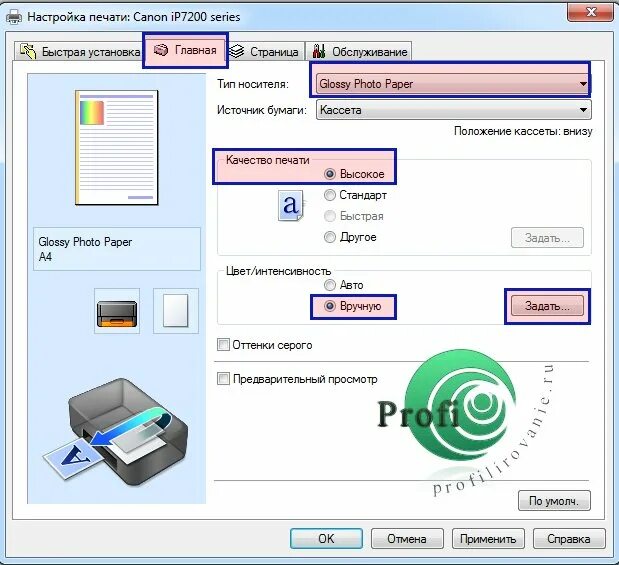Click the Страница tab stacked pages icon
This screenshot has width=619, height=565.
coord(237,51)
